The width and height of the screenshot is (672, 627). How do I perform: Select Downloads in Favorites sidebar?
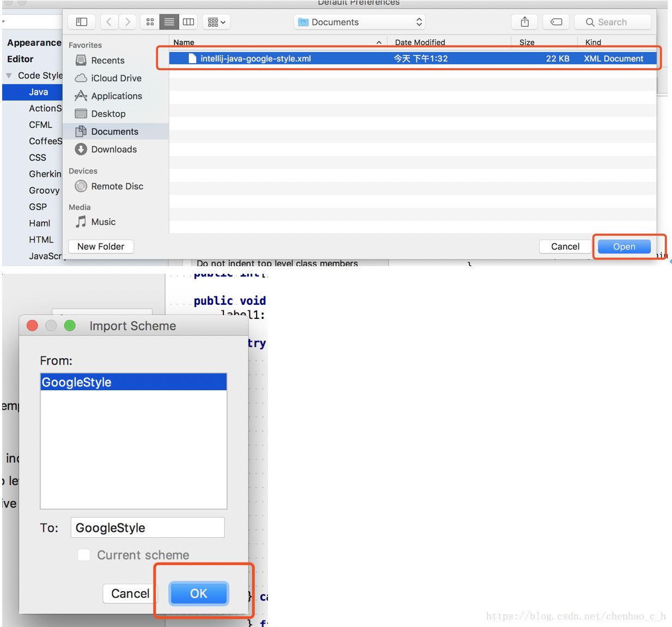(x=114, y=150)
